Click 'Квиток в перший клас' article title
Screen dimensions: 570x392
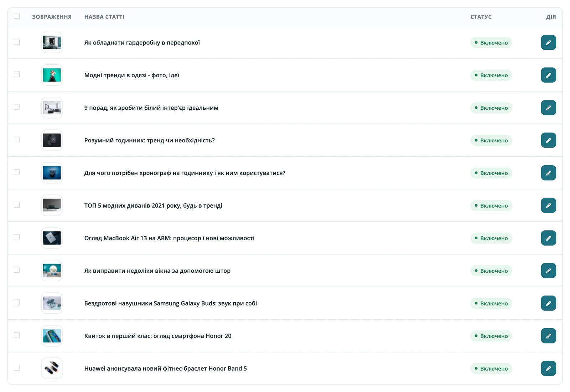[158, 336]
